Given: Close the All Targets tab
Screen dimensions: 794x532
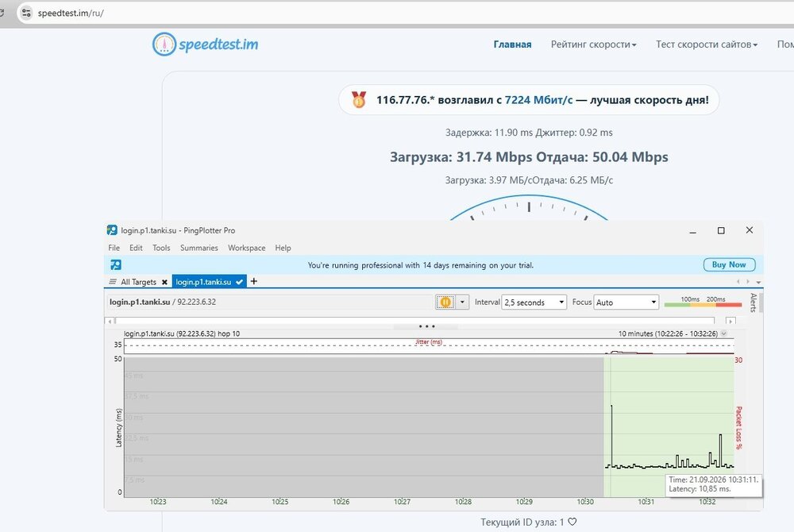Looking at the screenshot, I should (x=164, y=282).
